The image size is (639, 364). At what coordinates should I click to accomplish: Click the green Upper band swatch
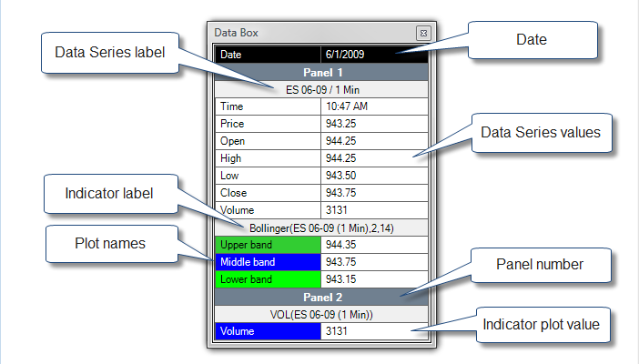(269, 245)
